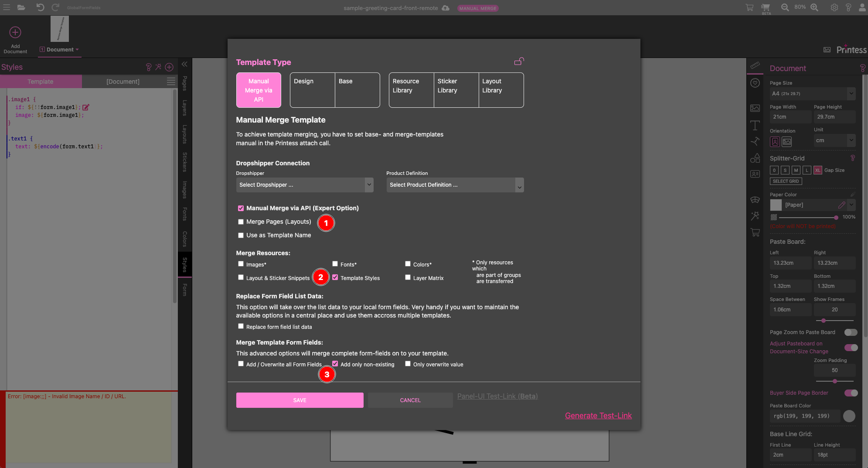868x468 pixels.
Task: Open the Select Dropshipper dropdown
Action: tap(304, 185)
